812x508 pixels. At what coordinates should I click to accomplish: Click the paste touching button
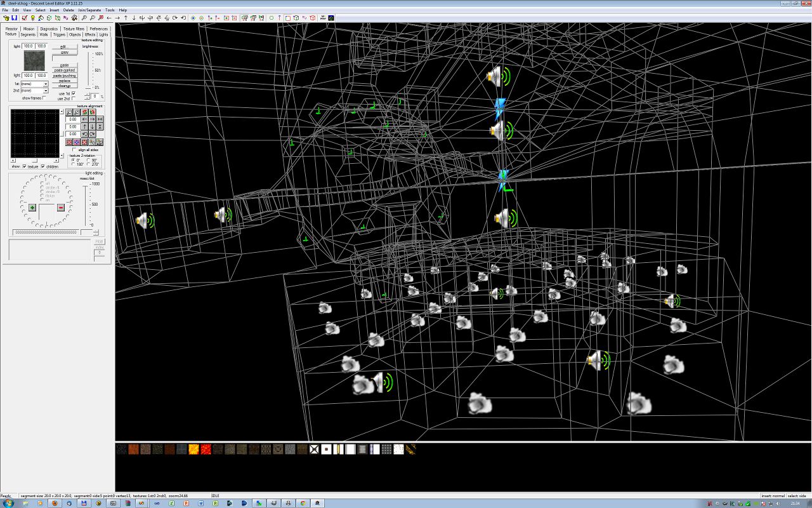coord(65,76)
